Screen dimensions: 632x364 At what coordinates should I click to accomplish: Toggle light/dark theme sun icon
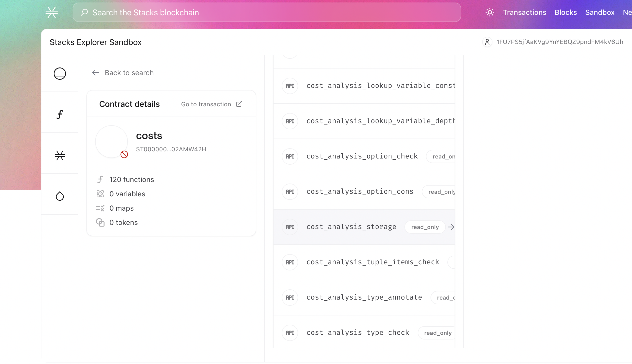[490, 12]
